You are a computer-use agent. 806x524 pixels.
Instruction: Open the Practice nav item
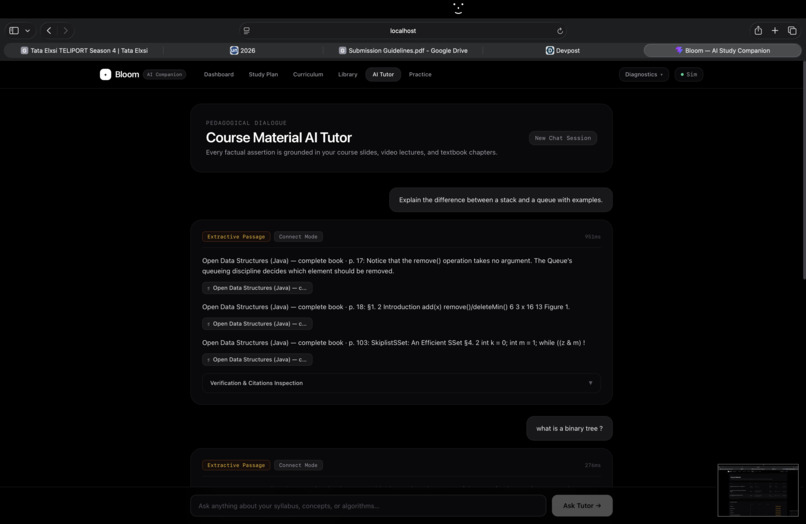tap(420, 75)
